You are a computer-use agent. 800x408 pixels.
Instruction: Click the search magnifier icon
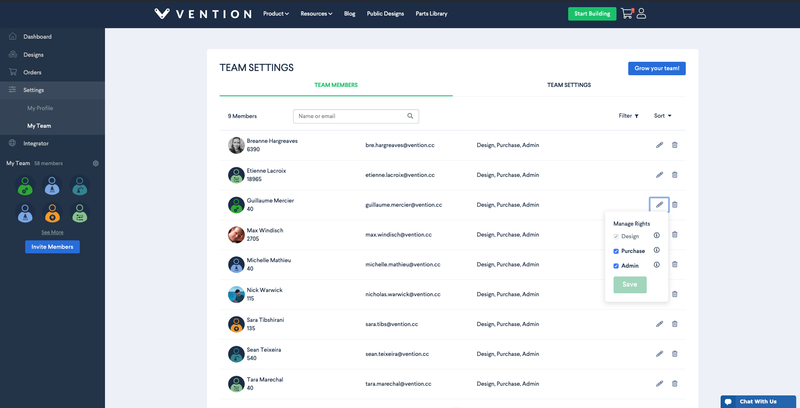pos(410,116)
